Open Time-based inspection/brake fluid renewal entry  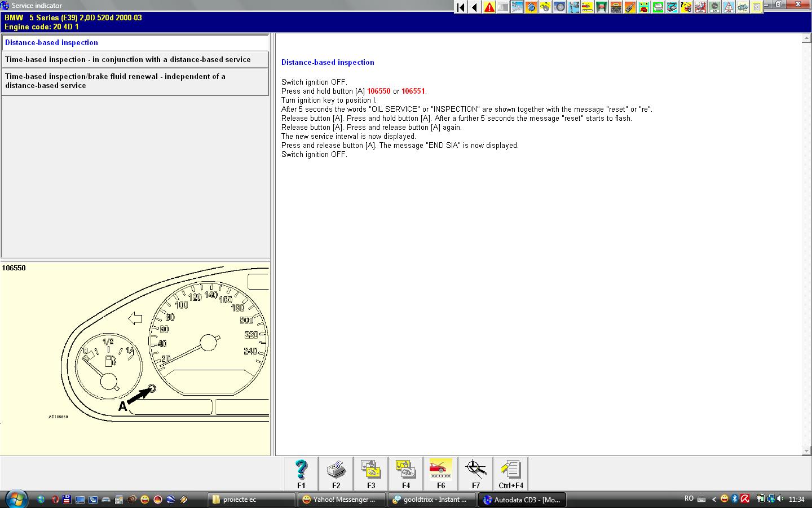(x=135, y=81)
